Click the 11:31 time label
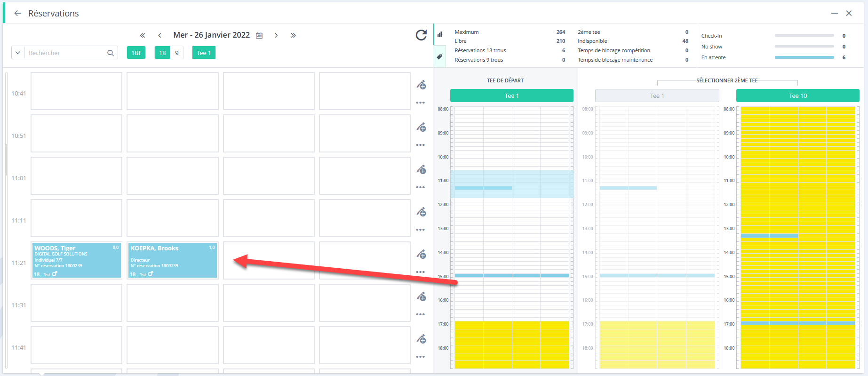Viewport: 868px width, 376px height. coord(19,305)
